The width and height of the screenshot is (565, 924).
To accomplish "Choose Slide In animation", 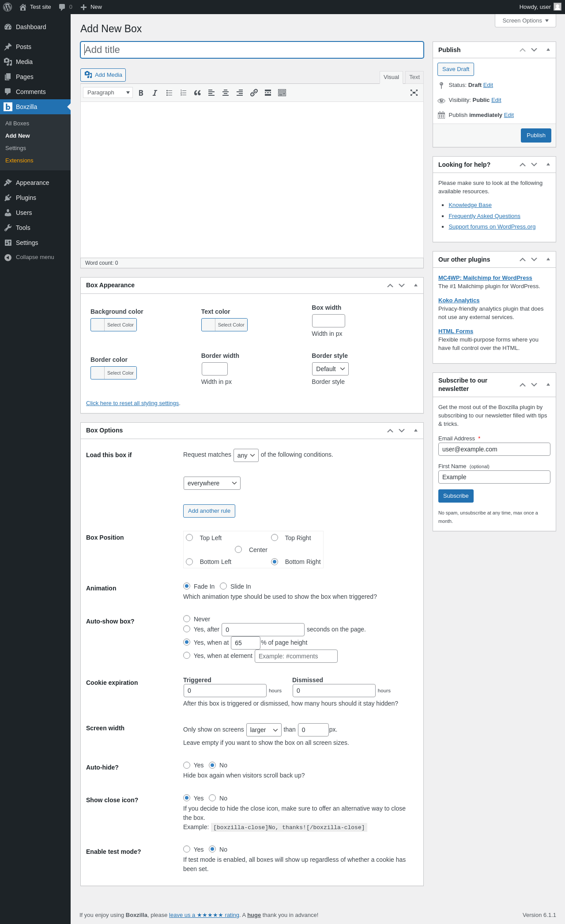I will tap(223, 586).
